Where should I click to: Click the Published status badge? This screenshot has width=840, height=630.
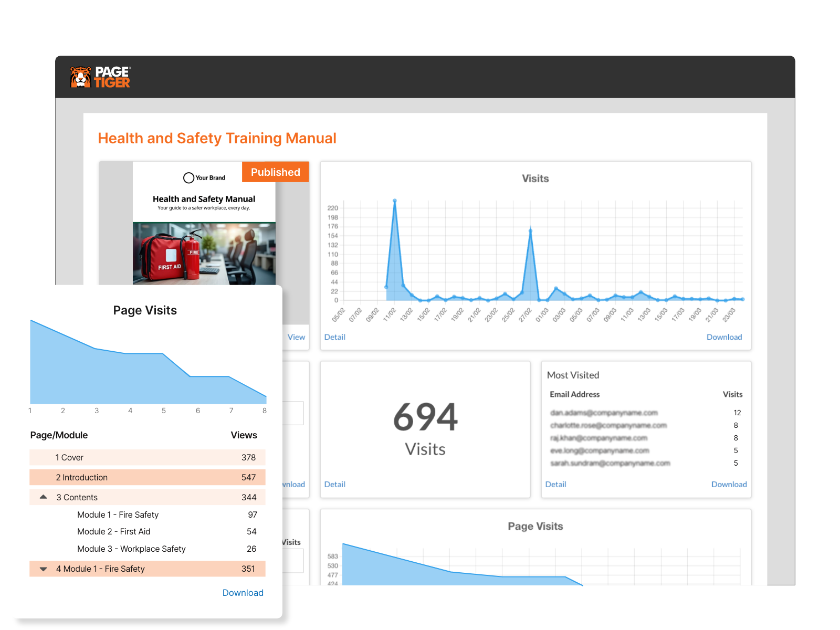point(275,172)
